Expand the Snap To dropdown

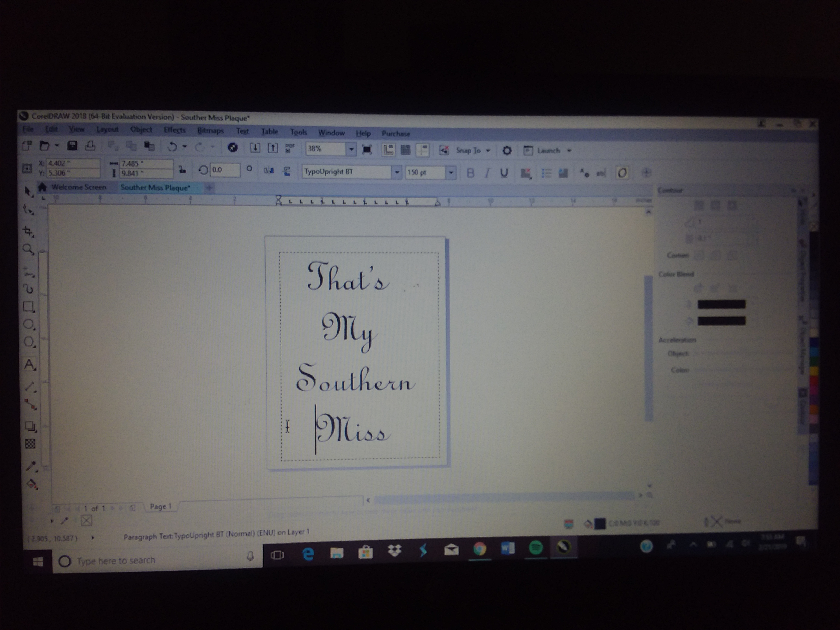click(x=488, y=151)
